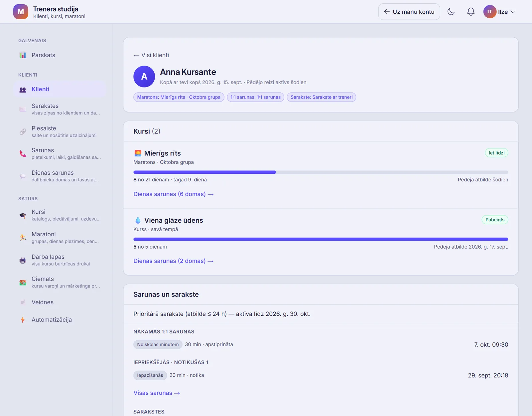Toggle dark mode moon icon

click(x=451, y=12)
